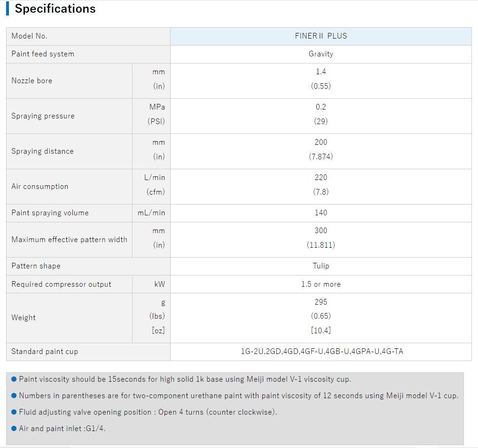
Task: Click the Gravity value cell
Action: [x=321, y=54]
